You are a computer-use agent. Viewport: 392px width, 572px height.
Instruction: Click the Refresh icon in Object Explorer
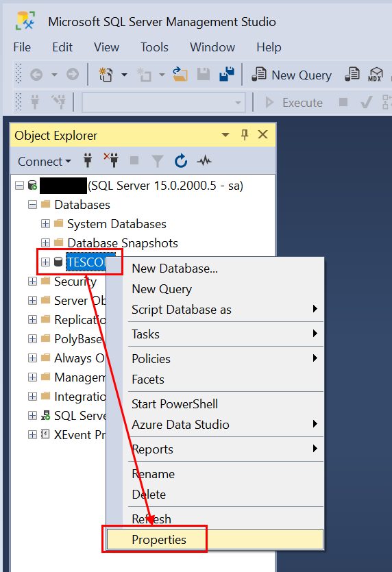click(x=181, y=160)
